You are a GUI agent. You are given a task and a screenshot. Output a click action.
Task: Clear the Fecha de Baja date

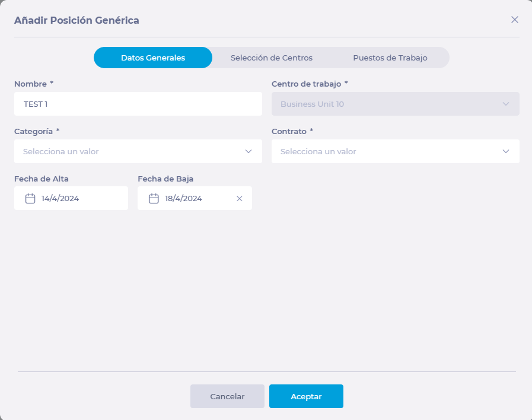[x=240, y=199]
